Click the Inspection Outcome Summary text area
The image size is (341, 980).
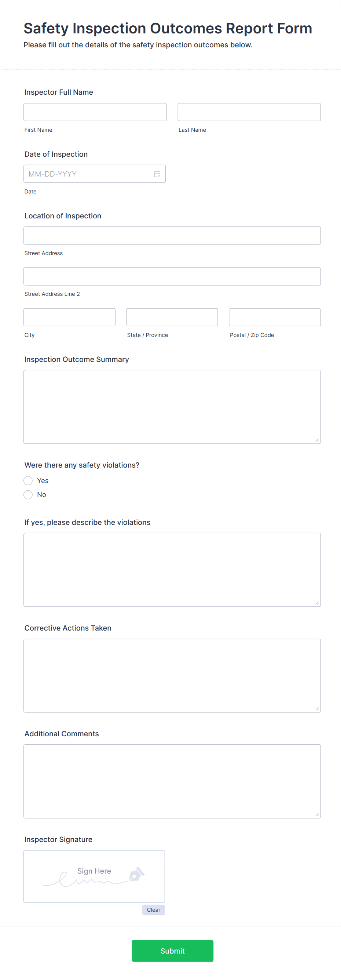(172, 406)
